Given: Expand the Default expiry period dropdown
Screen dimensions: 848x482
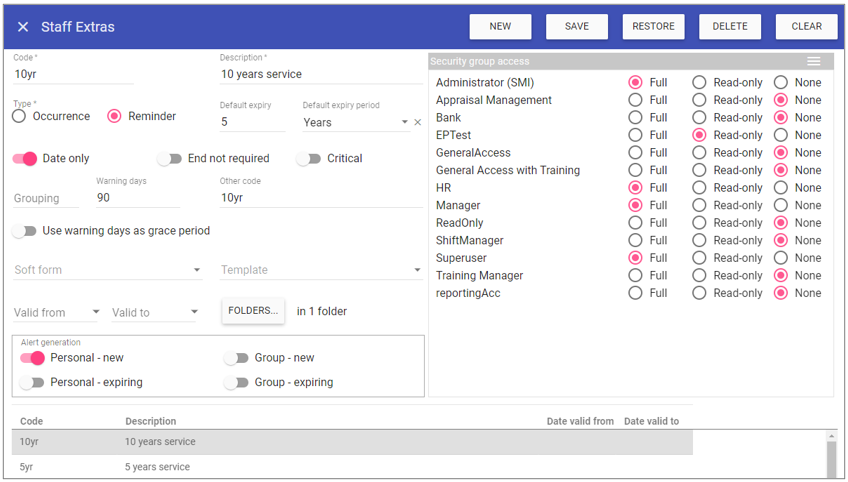Looking at the screenshot, I should [x=404, y=122].
